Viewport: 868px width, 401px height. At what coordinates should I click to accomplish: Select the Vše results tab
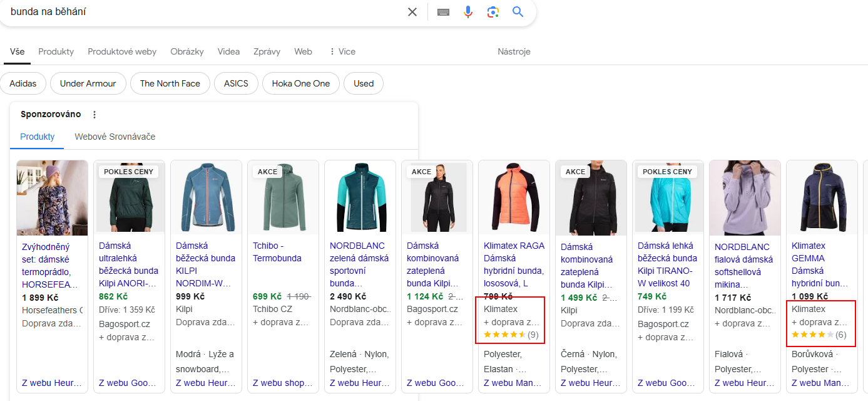18,51
